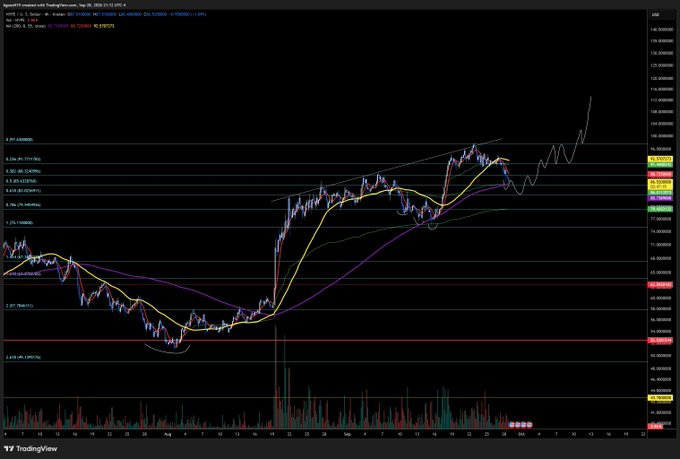Click 100.0000000 on the price axis
680x459 pixels.
click(x=661, y=136)
